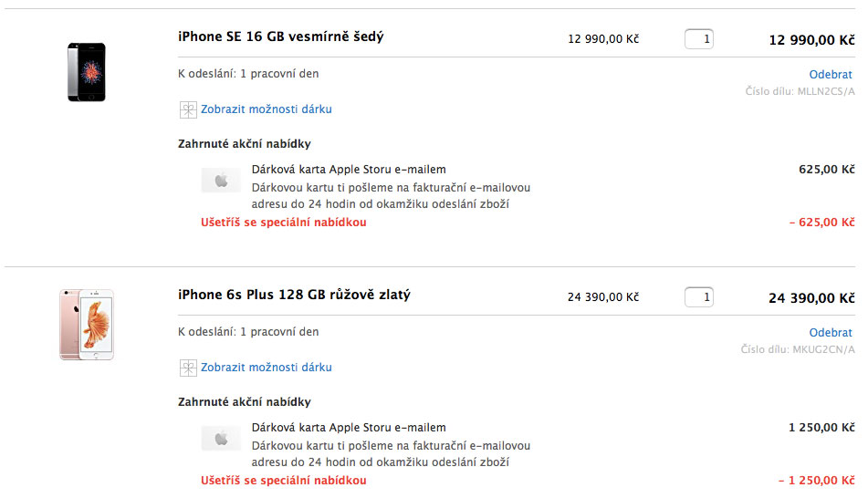The height and width of the screenshot is (498, 868).
Task: Remove iPhone 6s Plus with the Odebrat link
Action: coord(831,333)
